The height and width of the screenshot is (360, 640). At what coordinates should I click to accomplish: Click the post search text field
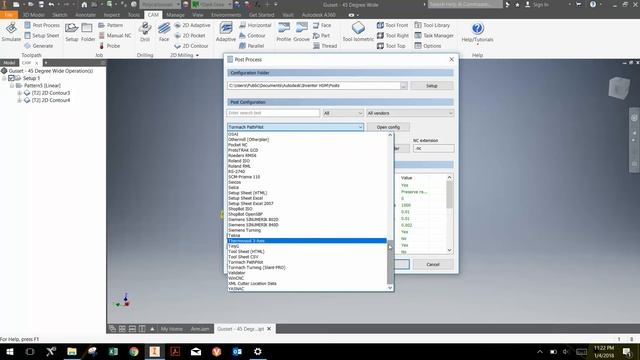pyautogui.click(x=273, y=113)
